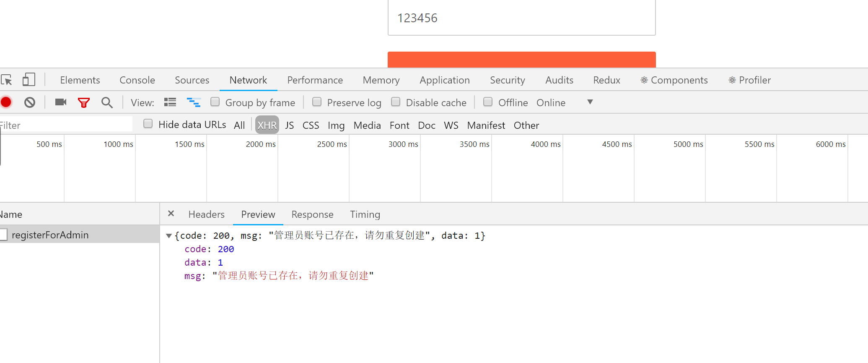
Task: Toggle the red filter funnel icon
Action: [x=84, y=102]
